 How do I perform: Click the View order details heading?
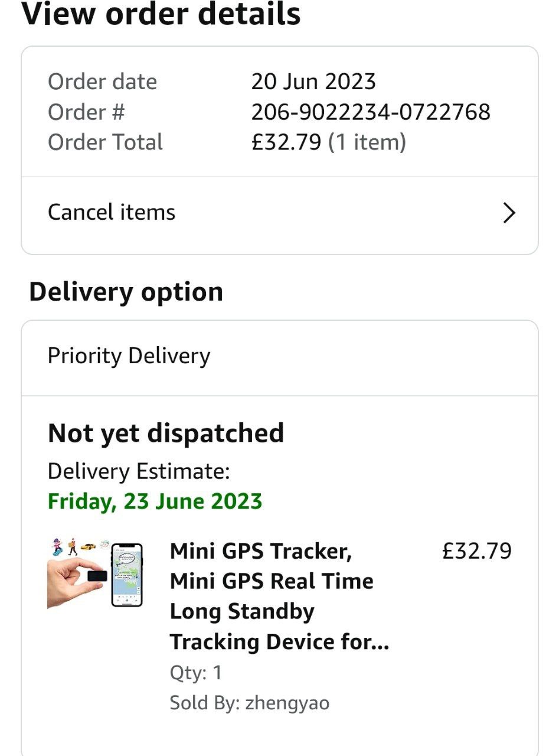(161, 14)
